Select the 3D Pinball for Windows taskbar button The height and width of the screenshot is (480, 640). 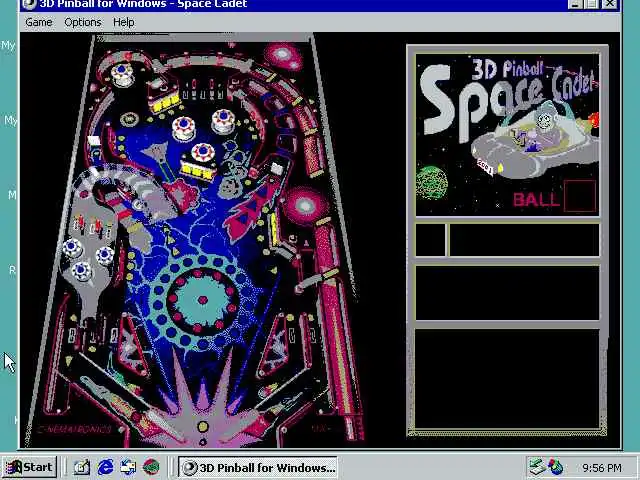click(x=258, y=467)
